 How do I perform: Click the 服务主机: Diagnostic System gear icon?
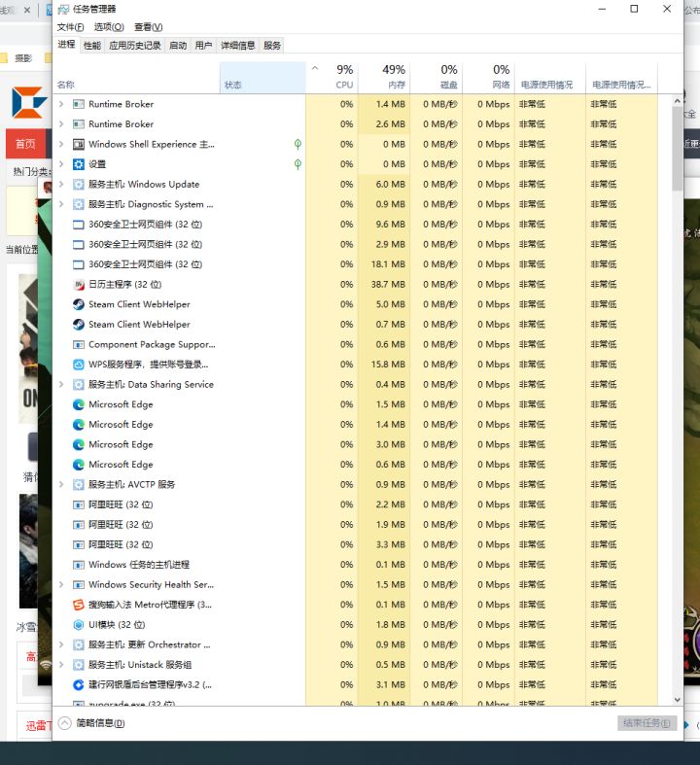(x=78, y=204)
